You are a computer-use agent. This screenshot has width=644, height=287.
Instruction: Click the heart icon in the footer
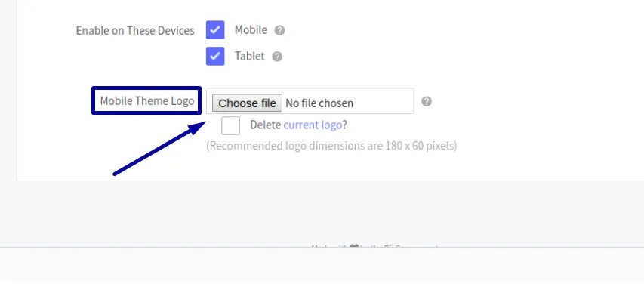[x=354, y=247]
